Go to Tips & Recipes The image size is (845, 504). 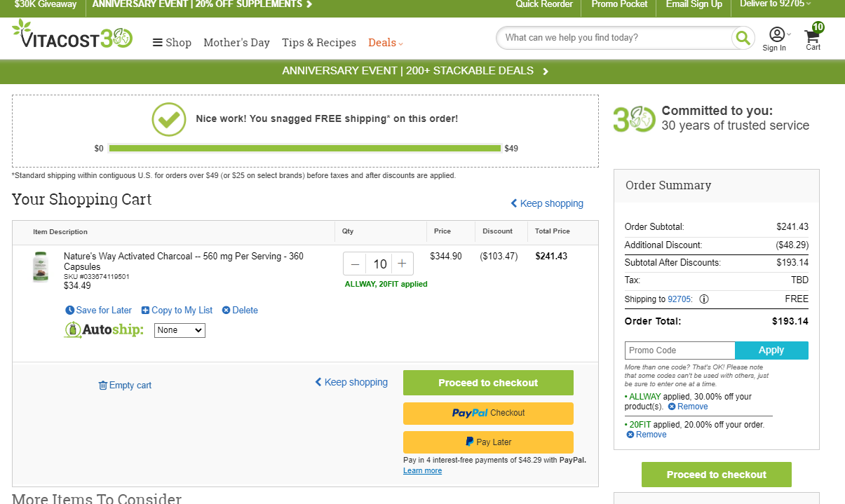pyautogui.click(x=319, y=43)
